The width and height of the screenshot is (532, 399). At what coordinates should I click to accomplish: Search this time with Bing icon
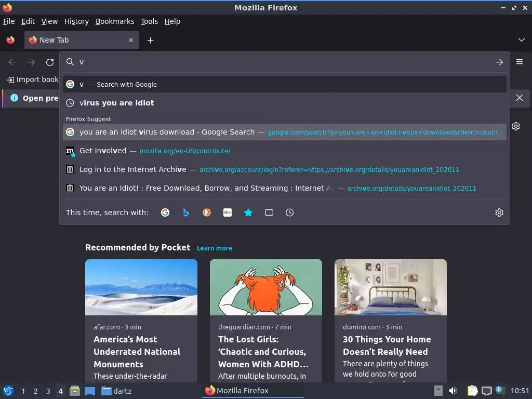(186, 212)
